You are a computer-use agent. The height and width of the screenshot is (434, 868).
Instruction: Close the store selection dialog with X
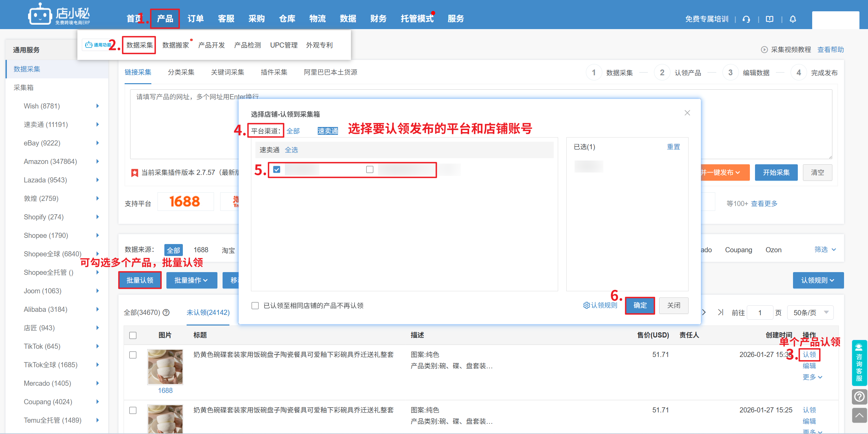687,113
